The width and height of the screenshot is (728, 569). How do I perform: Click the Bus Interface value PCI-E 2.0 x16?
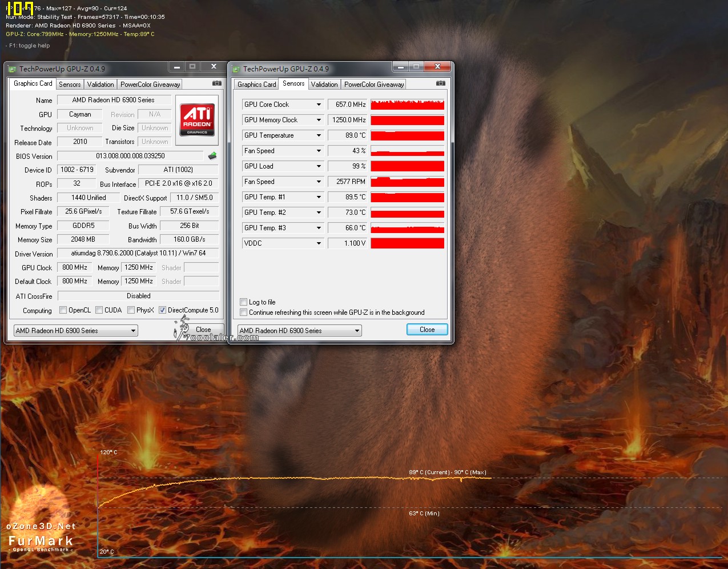coord(178,183)
